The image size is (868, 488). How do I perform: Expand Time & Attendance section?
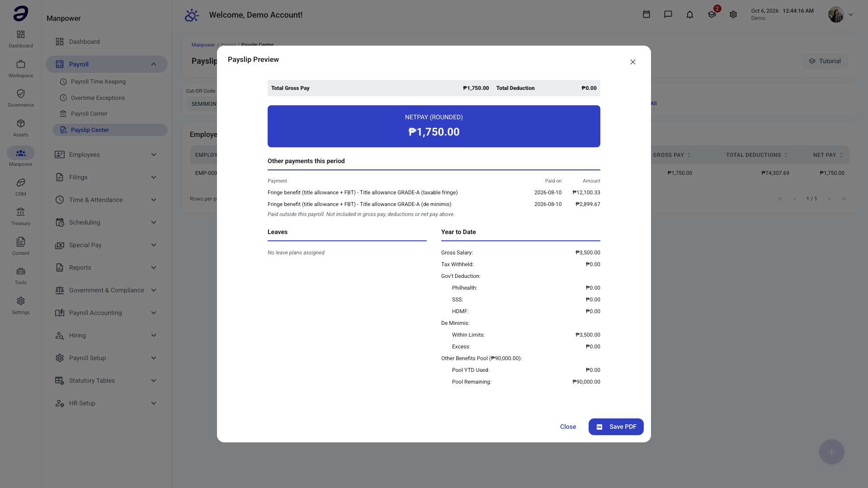tap(107, 200)
